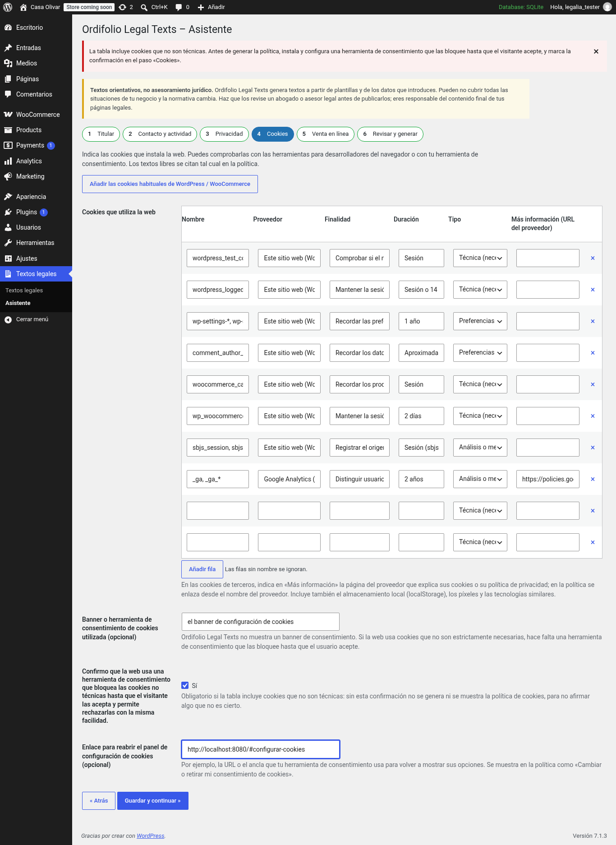Click Añadir las cookies habituales button

[170, 184]
